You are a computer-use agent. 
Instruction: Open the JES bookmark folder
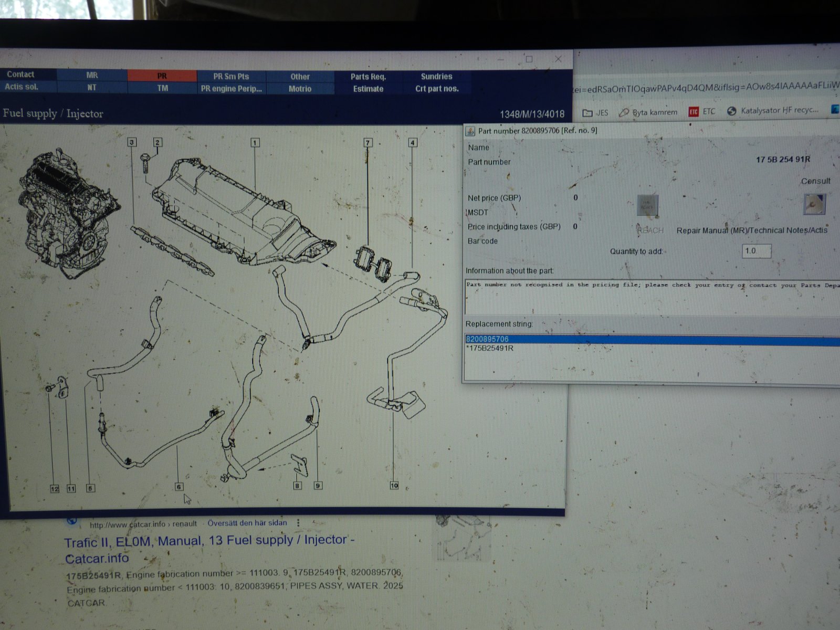(x=595, y=112)
